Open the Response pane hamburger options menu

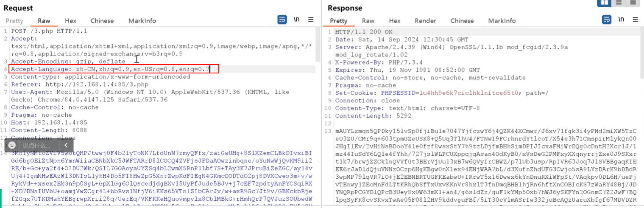pos(635,20)
